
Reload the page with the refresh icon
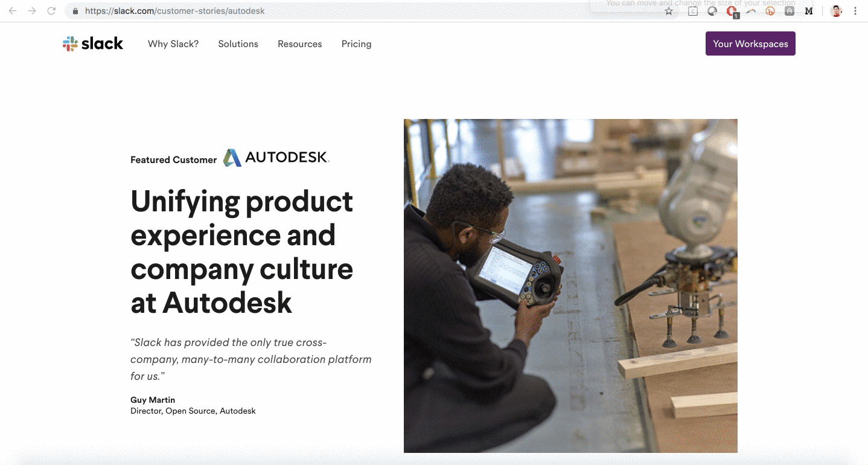(x=51, y=11)
